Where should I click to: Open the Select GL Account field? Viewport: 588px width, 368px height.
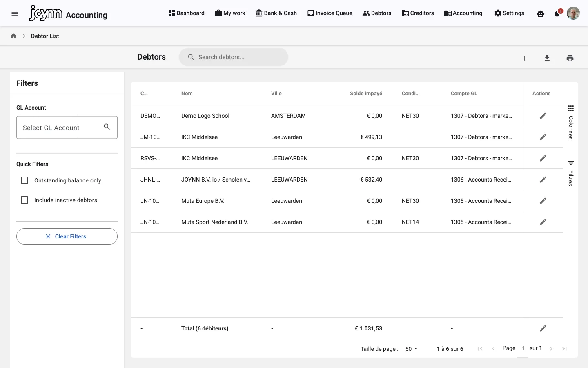(67, 128)
